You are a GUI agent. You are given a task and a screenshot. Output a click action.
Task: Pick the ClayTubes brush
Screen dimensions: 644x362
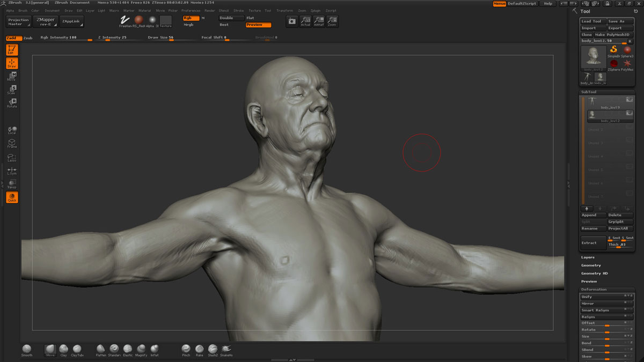coord(77,350)
